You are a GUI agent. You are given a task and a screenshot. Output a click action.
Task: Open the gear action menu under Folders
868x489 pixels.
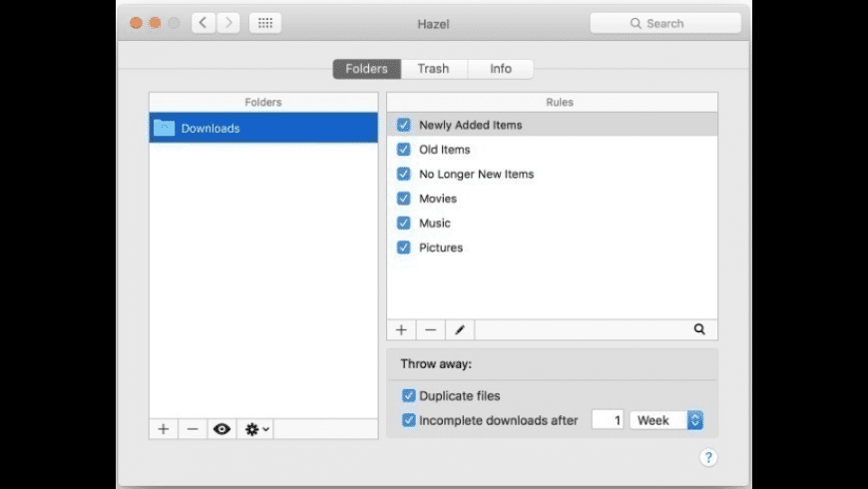click(256, 429)
